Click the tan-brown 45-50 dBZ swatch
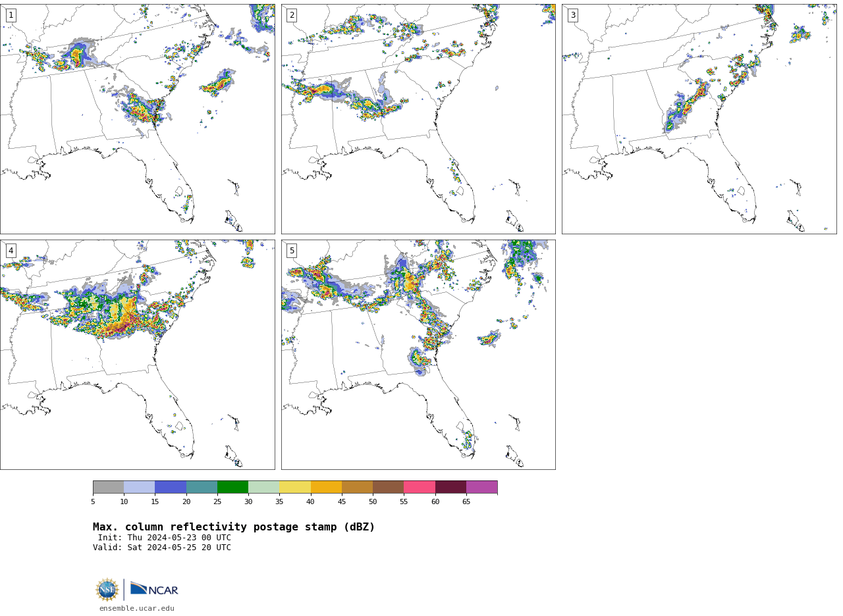843x616 pixels. [357, 487]
